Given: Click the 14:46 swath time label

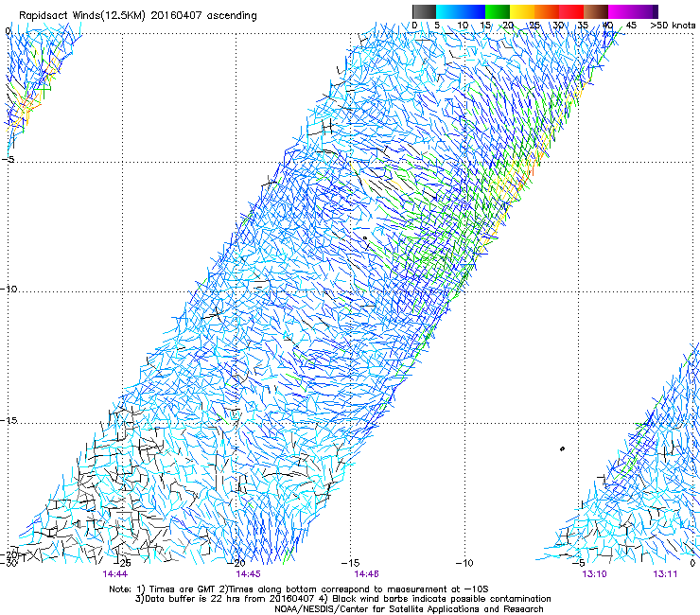Looking at the screenshot, I should tap(366, 574).
